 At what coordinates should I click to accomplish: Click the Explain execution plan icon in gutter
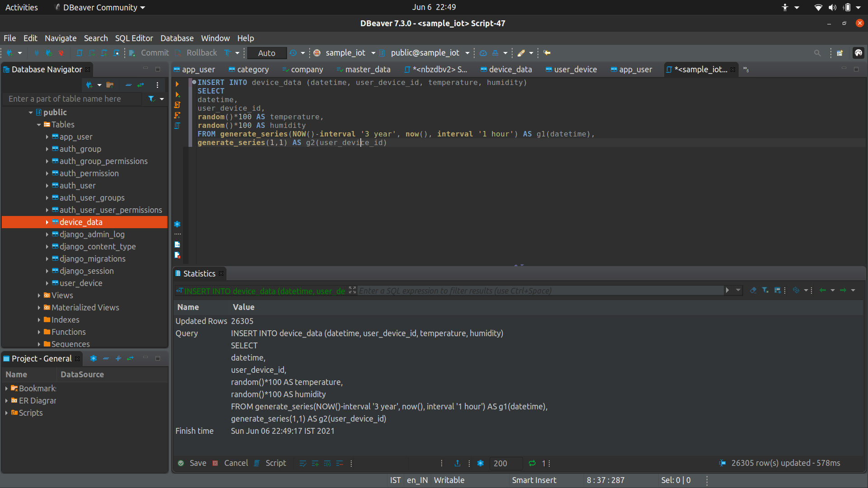(x=177, y=126)
